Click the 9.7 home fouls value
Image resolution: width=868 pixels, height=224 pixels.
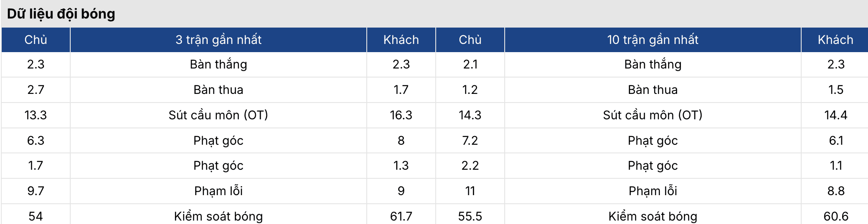(36, 191)
